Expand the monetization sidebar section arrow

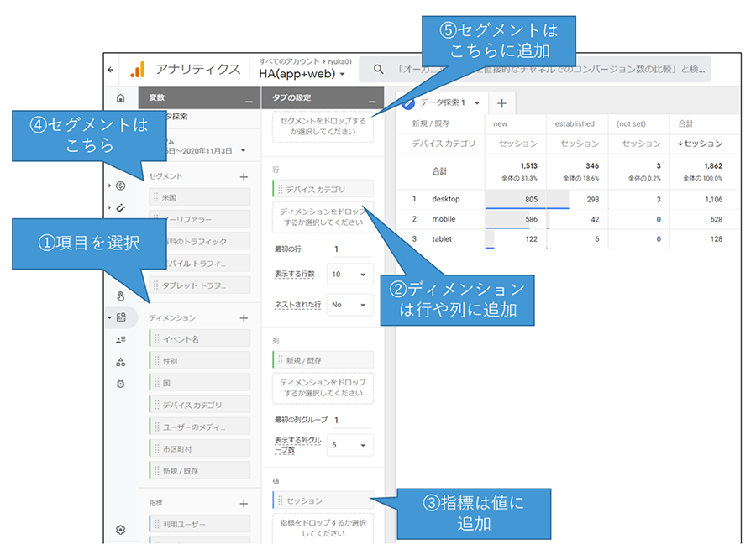(x=110, y=186)
